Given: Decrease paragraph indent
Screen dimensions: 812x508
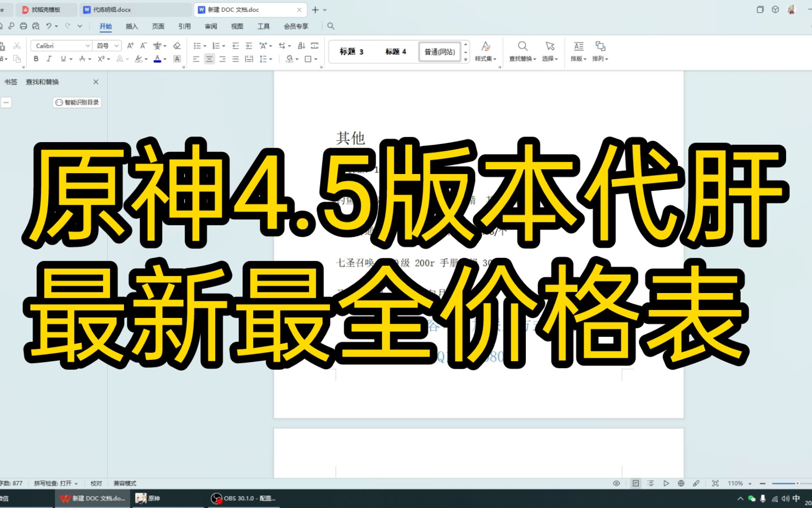Looking at the screenshot, I should [x=235, y=46].
